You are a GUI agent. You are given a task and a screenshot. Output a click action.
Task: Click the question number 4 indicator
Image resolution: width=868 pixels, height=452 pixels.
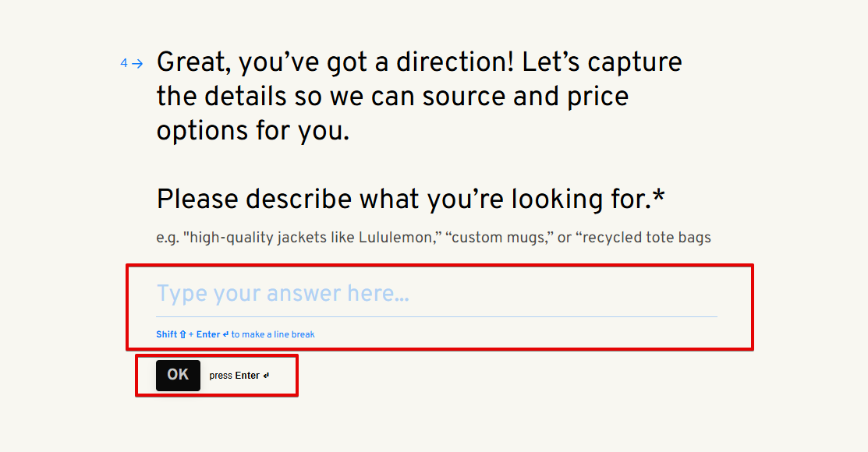124,64
